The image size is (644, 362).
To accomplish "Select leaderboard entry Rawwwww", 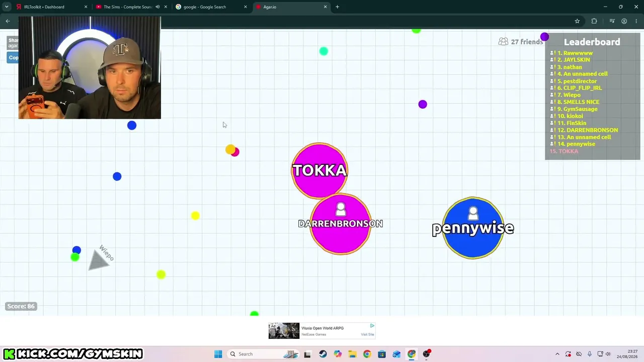I will [572, 53].
